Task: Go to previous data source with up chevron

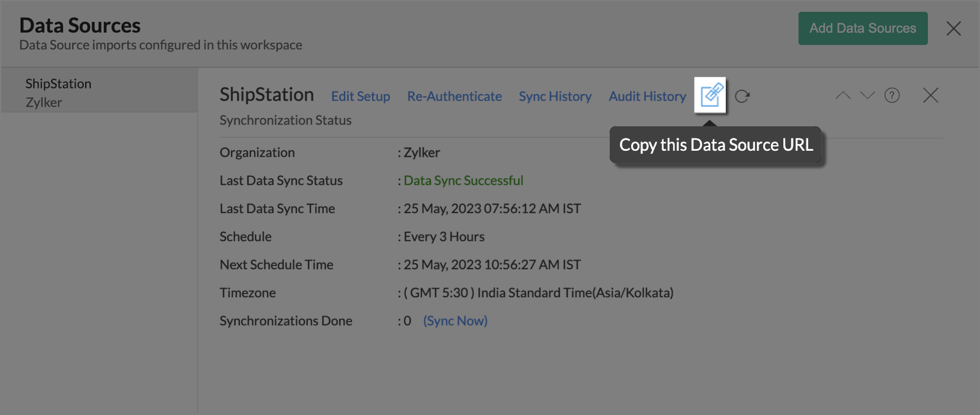Action: (843, 96)
